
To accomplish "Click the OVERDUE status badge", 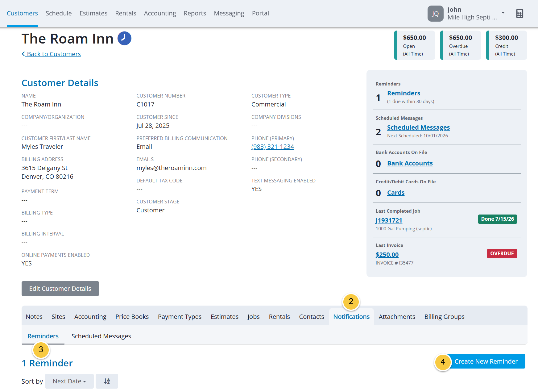I will [502, 253].
